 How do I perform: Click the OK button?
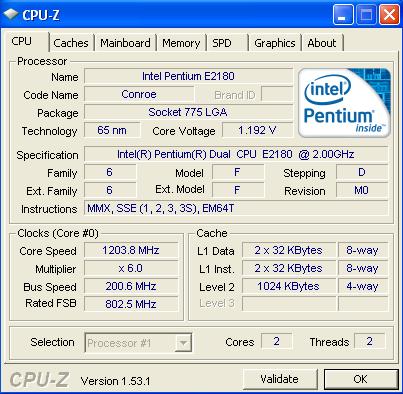[361, 379]
